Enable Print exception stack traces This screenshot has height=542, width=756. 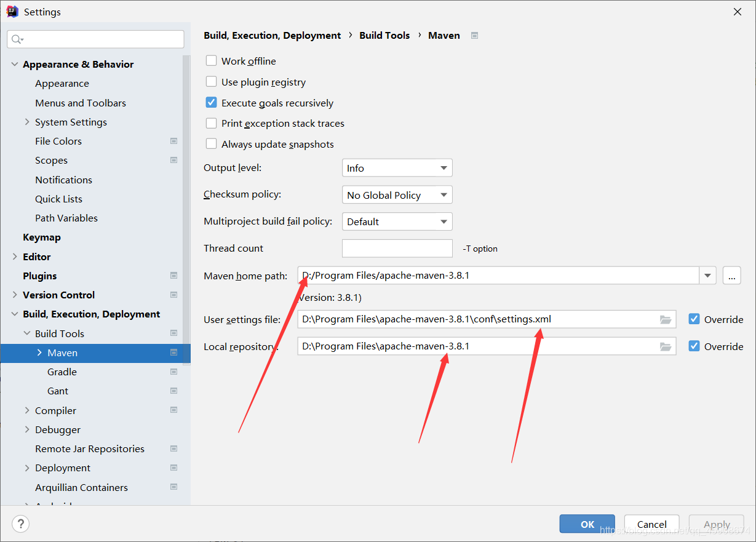[x=211, y=123]
